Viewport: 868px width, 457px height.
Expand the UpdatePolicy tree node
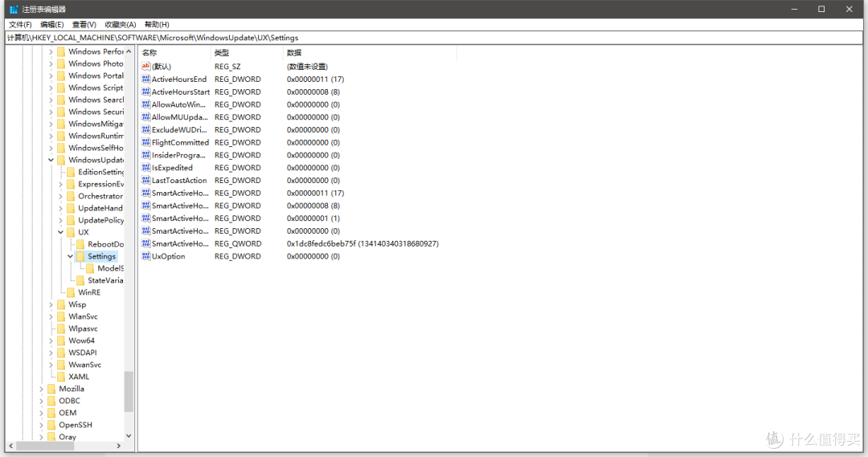(x=61, y=220)
